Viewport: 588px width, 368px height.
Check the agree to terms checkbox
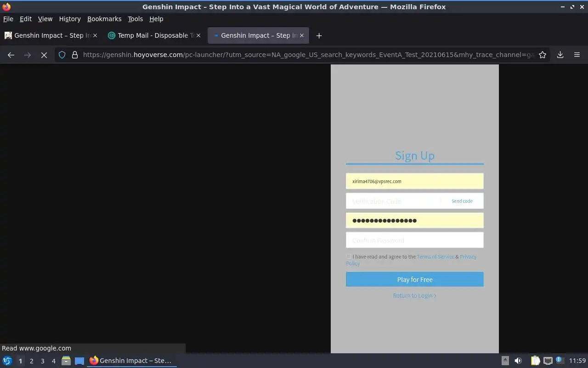[348, 256]
